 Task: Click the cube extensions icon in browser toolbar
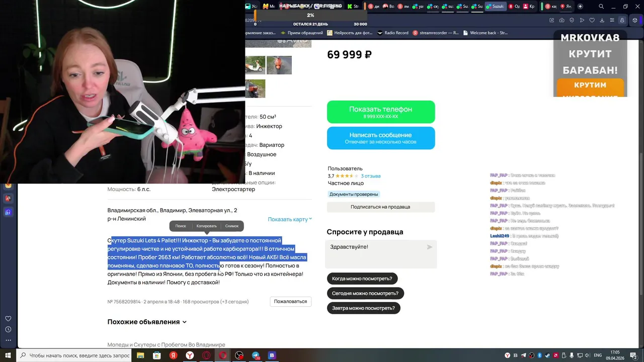pos(635,20)
